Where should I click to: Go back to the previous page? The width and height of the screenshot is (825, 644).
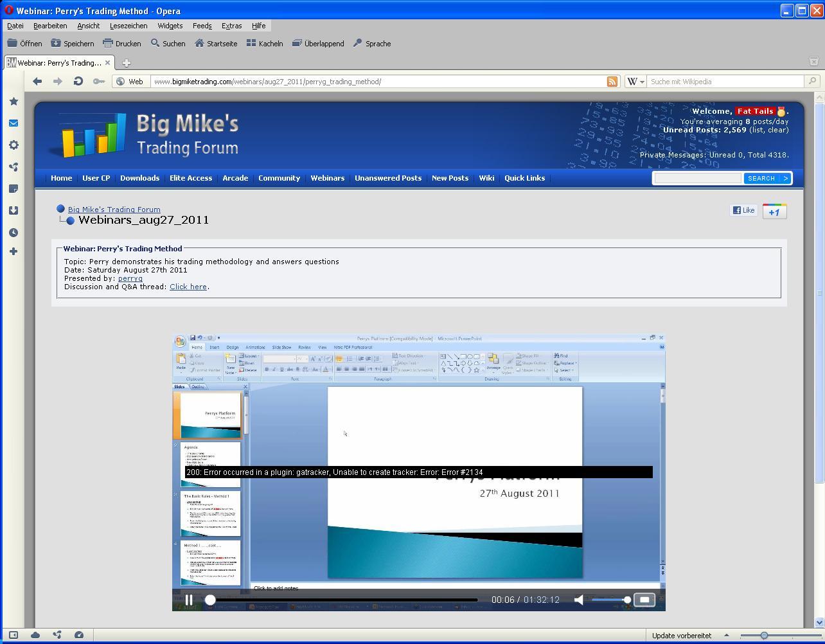coord(37,82)
